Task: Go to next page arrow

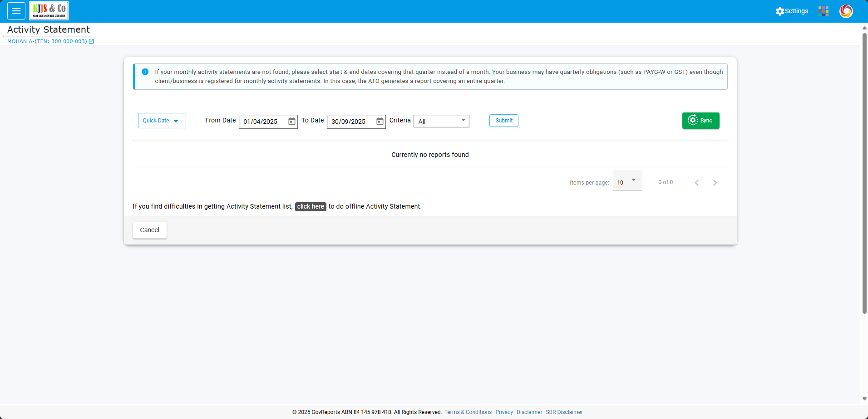Action: [x=715, y=183]
